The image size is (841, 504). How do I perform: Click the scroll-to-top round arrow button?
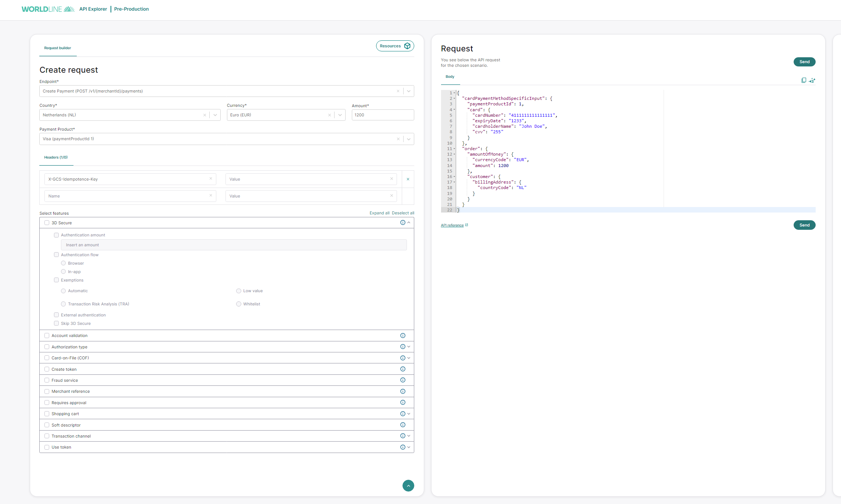tap(408, 486)
